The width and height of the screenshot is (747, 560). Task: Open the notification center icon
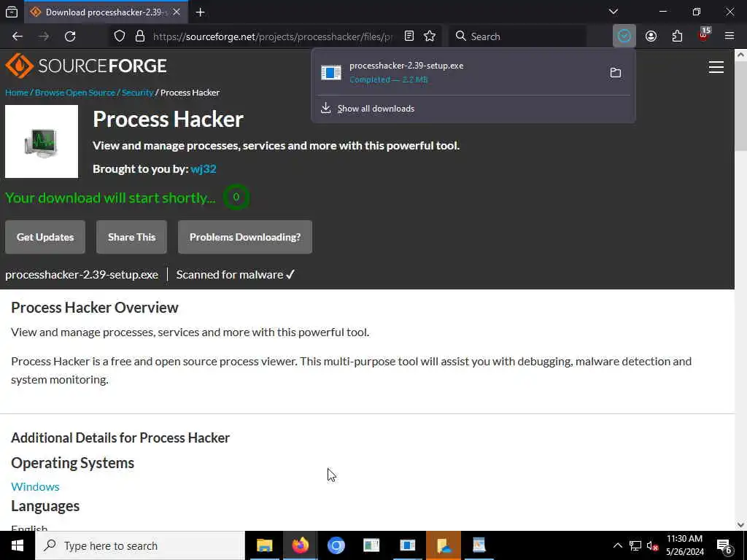pos(724,545)
